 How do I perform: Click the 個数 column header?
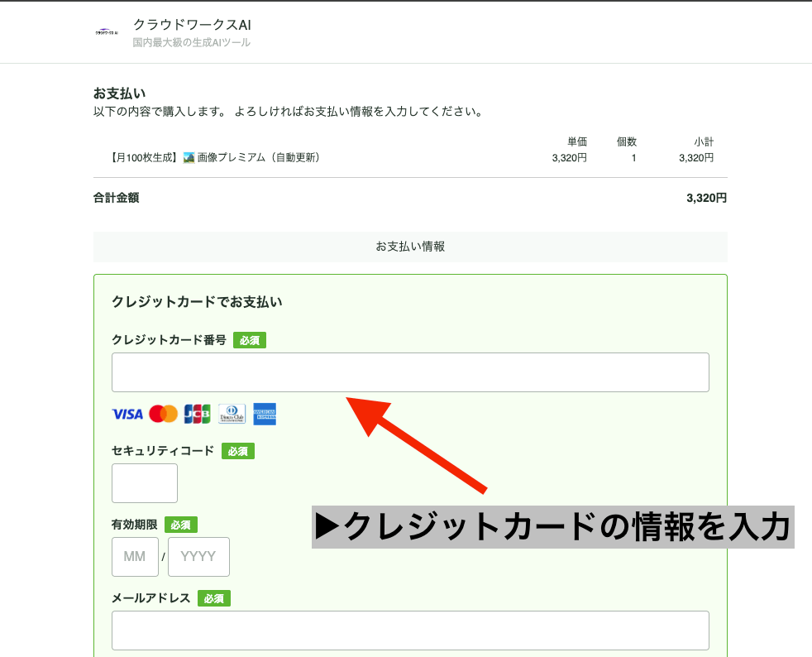(627, 141)
